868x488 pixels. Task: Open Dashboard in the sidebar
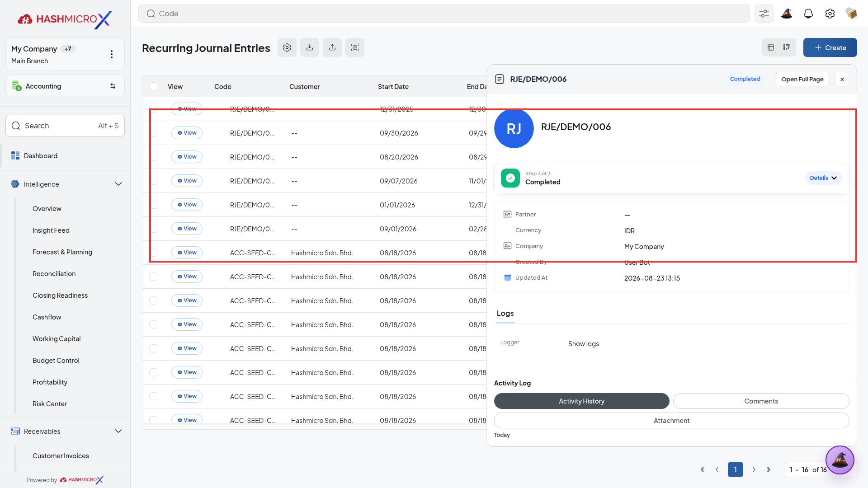[x=66, y=155]
